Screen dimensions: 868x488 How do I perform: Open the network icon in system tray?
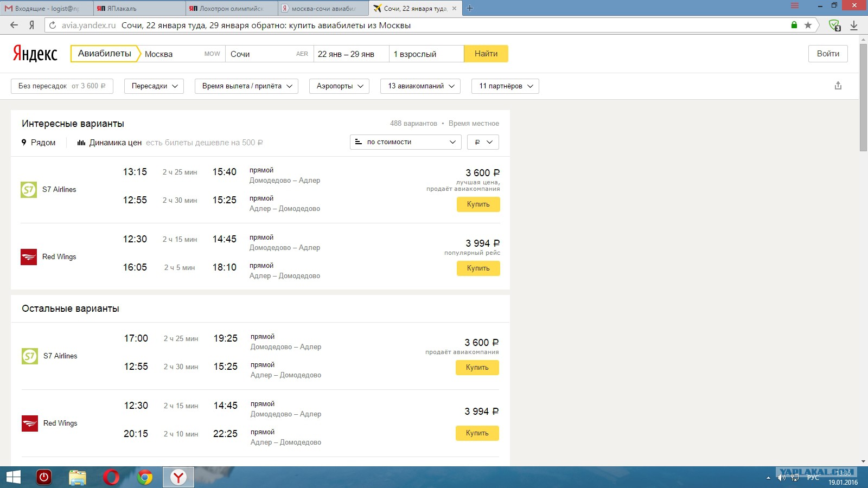click(795, 478)
